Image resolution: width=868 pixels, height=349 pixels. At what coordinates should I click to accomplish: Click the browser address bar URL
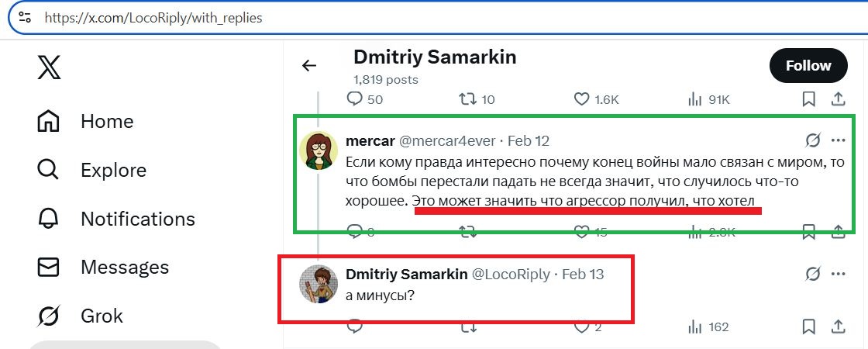coord(153,18)
